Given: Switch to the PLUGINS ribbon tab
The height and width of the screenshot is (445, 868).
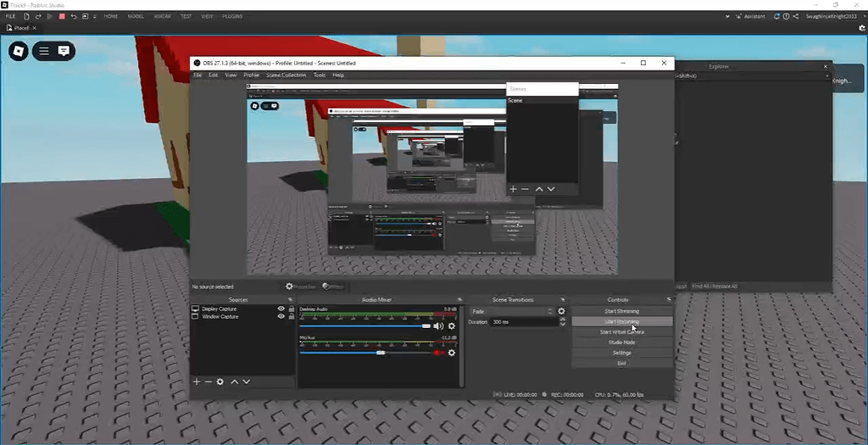Looking at the screenshot, I should click(232, 17).
